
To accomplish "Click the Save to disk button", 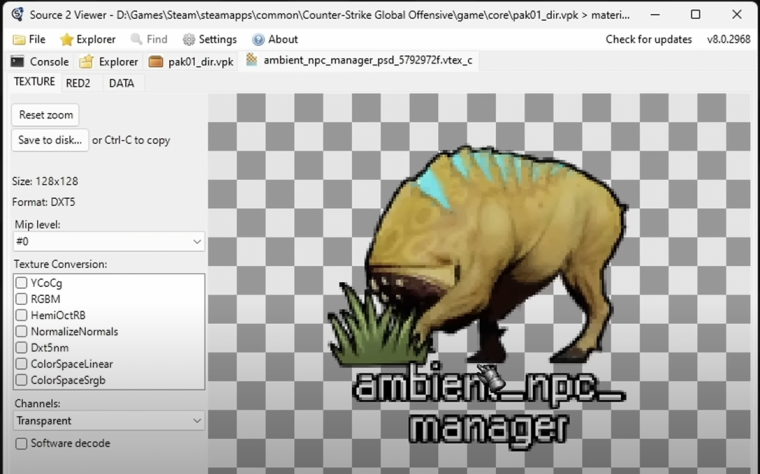I will 50,140.
